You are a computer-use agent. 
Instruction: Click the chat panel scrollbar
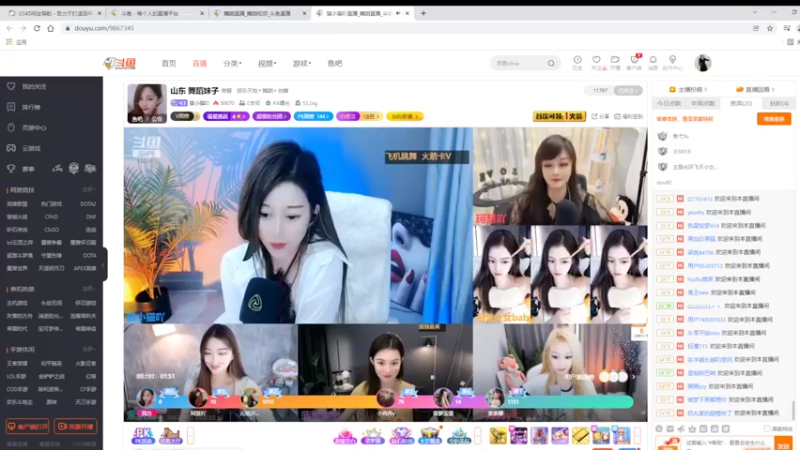click(793, 409)
